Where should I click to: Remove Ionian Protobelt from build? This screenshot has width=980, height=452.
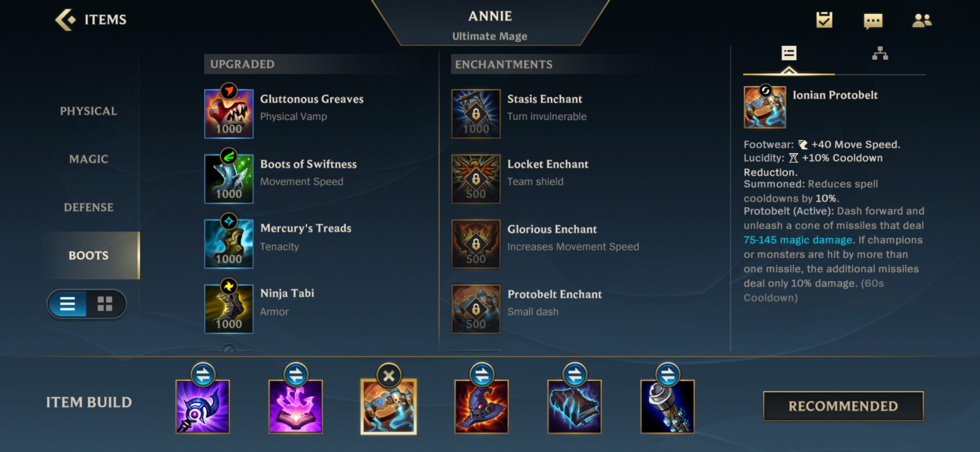(x=389, y=375)
